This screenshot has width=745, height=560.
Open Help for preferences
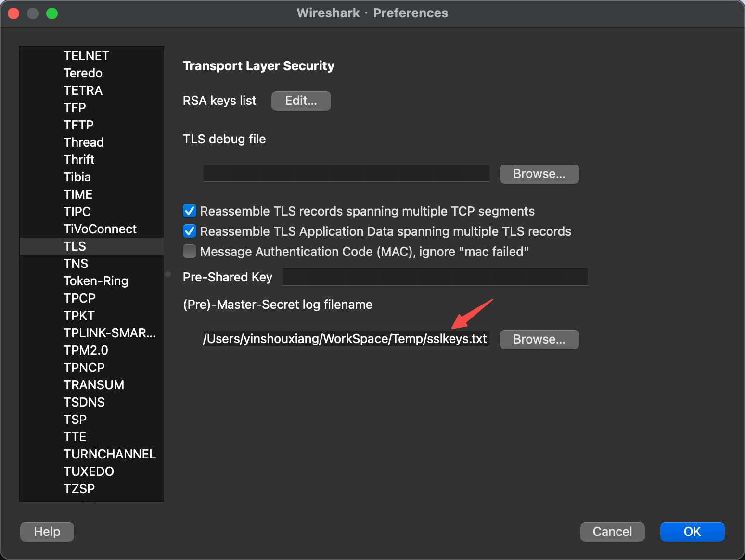(x=47, y=532)
